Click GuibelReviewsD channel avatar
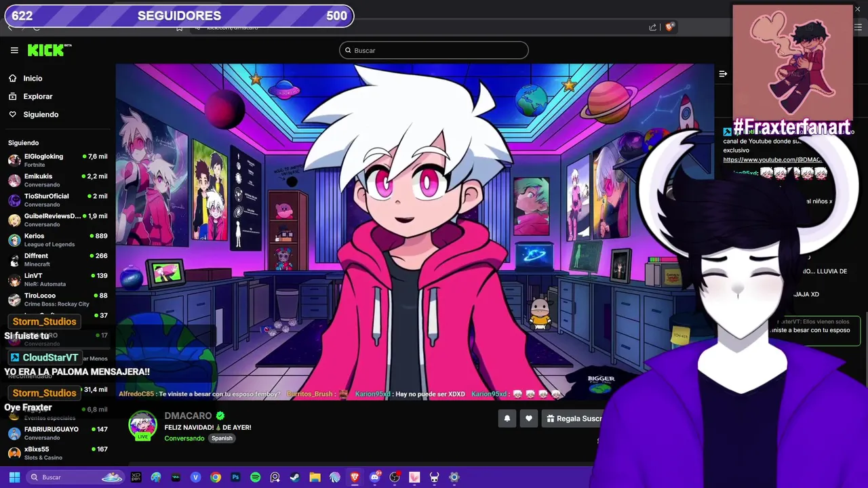 pos(14,220)
